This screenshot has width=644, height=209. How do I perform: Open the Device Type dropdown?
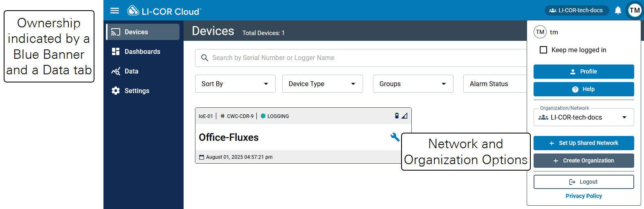322,84
